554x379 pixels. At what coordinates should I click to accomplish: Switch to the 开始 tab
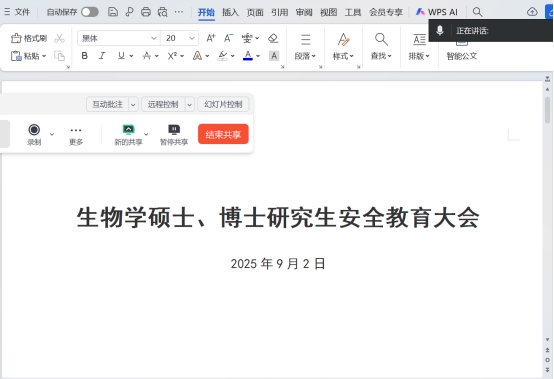click(x=206, y=12)
